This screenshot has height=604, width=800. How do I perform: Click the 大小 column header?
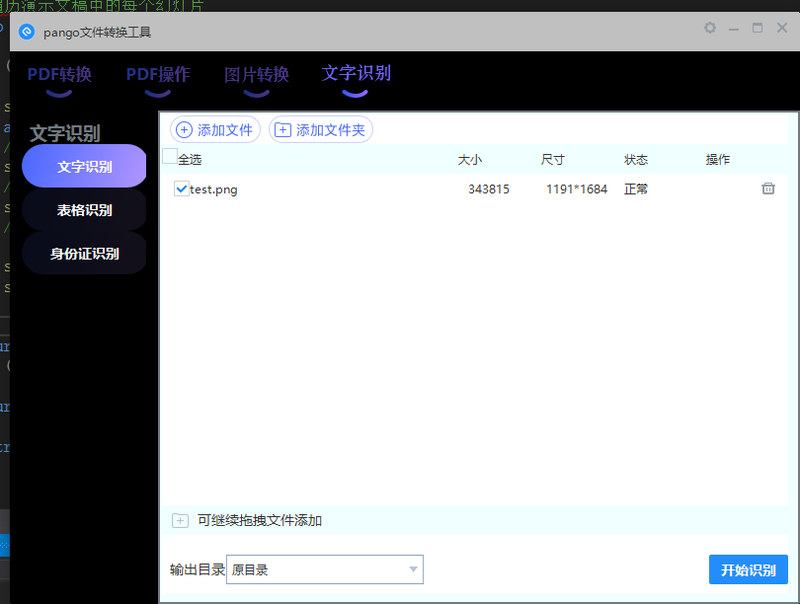point(469,160)
